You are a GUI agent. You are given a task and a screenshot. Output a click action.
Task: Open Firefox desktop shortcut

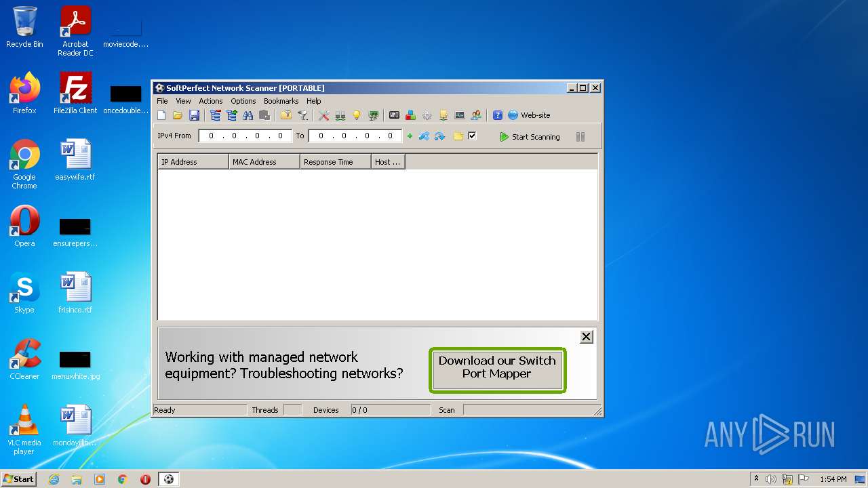(x=24, y=94)
